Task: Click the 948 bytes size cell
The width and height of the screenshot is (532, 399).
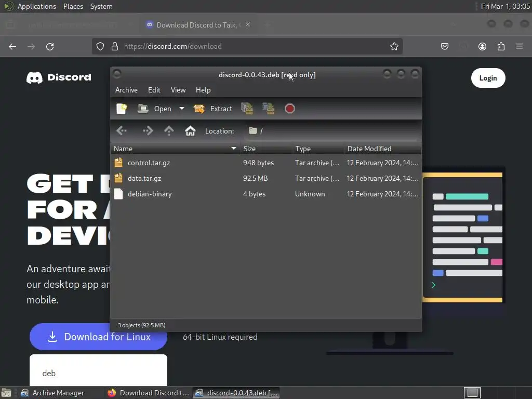Action: click(x=258, y=163)
